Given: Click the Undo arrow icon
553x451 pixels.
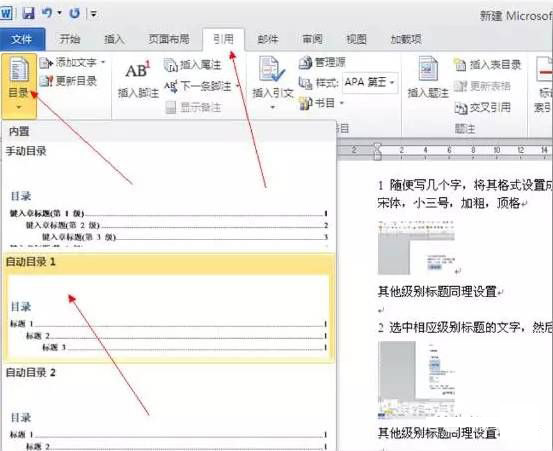Looking at the screenshot, I should (47, 13).
